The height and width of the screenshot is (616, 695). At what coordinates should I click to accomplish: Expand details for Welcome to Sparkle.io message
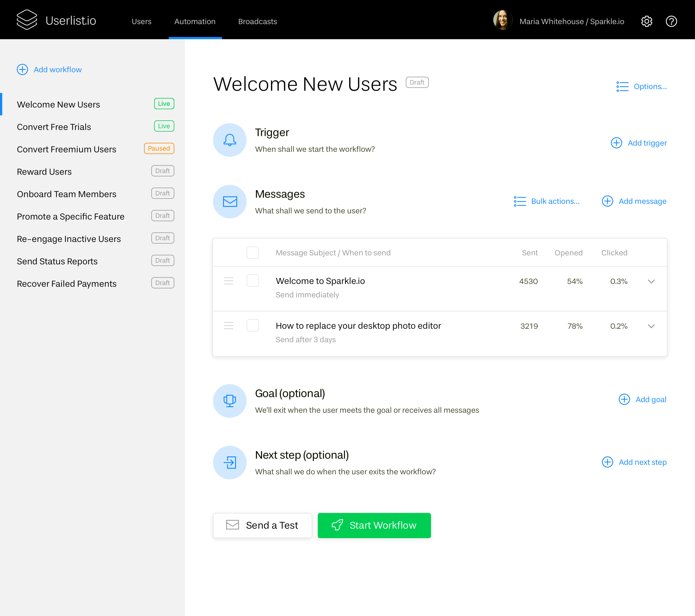click(x=652, y=281)
